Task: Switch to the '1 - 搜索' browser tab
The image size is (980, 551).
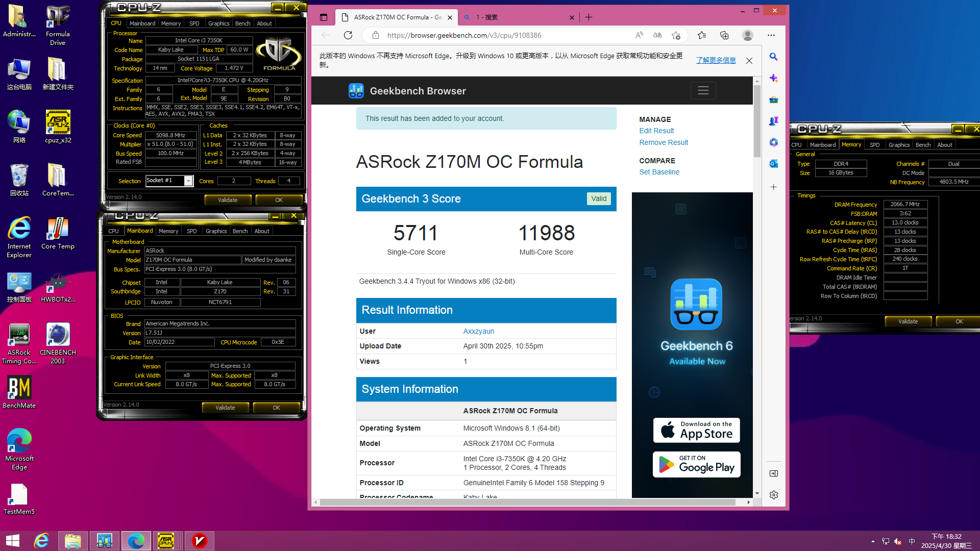Action: 518,17
